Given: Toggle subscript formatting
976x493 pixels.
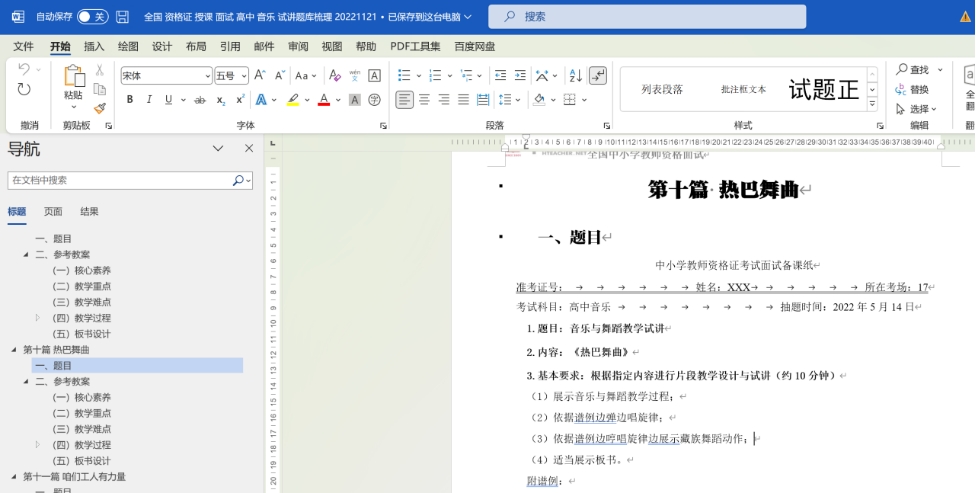Looking at the screenshot, I should click(x=222, y=100).
